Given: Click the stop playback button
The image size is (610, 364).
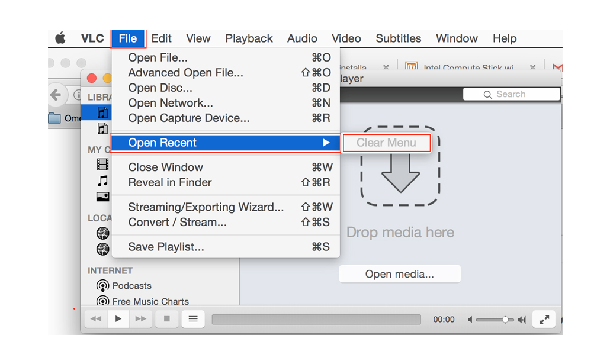Looking at the screenshot, I should tap(166, 319).
